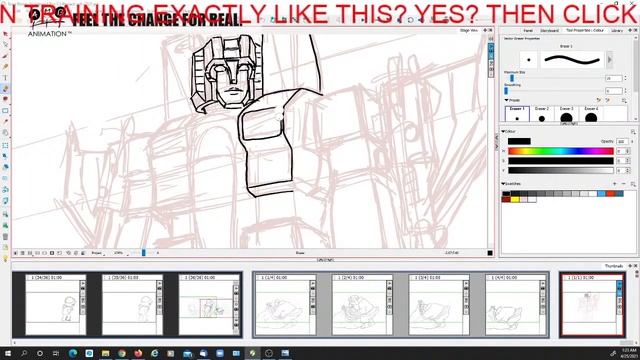The image size is (640, 360).
Task: Select thumbnail panel 1 (1/1)
Action: (x=592, y=304)
